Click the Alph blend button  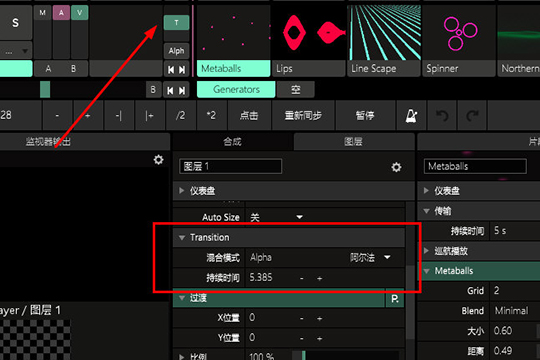[176, 51]
